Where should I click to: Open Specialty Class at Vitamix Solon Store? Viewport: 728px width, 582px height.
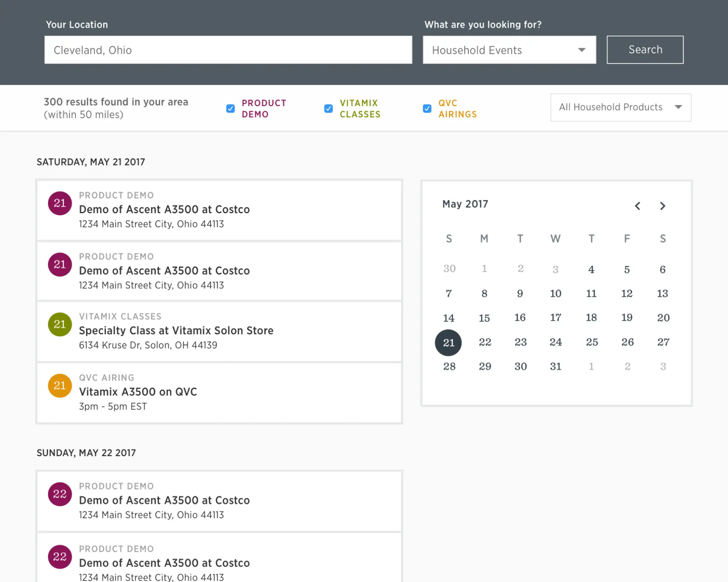[x=176, y=330]
